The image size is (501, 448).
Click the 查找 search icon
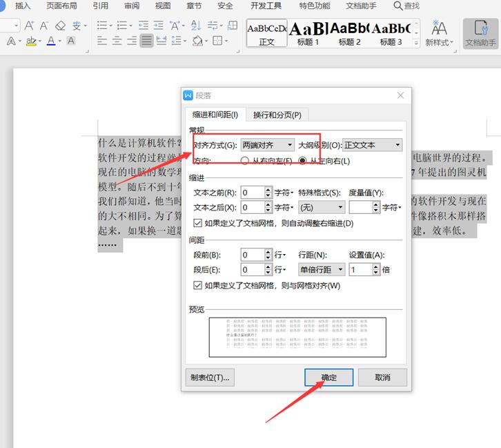(406, 6)
